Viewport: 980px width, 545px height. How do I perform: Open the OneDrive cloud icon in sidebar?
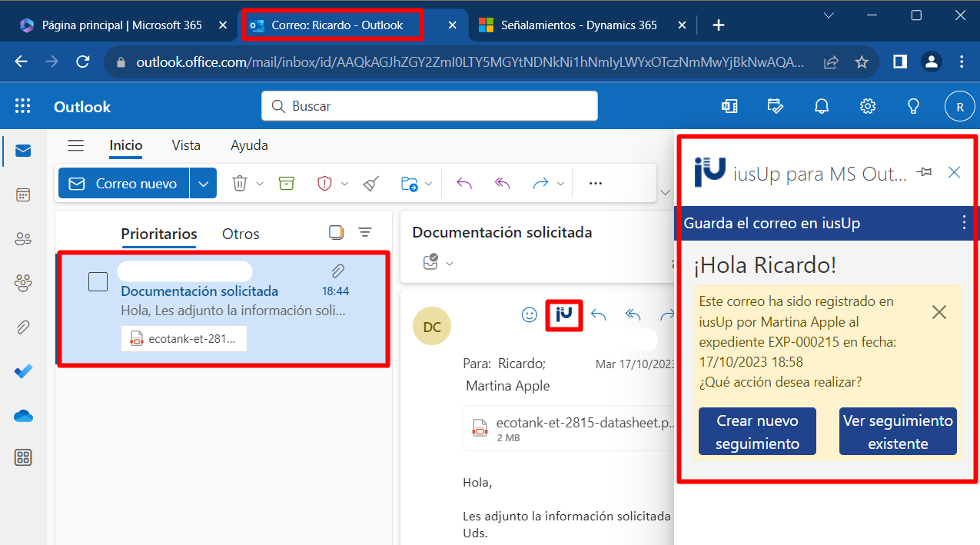[23, 416]
